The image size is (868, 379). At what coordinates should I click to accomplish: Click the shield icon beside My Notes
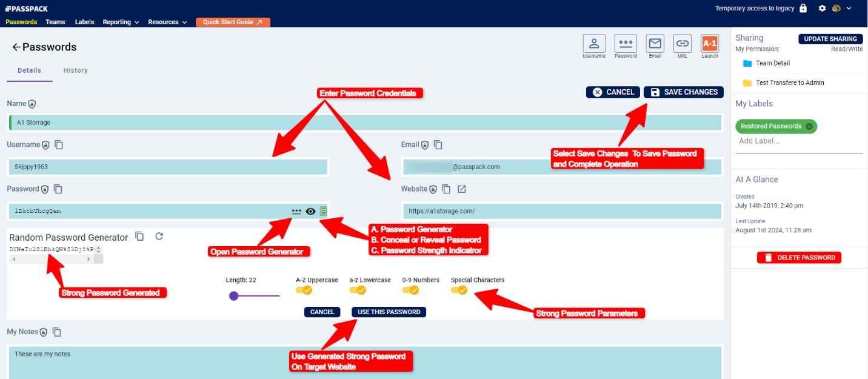44,332
